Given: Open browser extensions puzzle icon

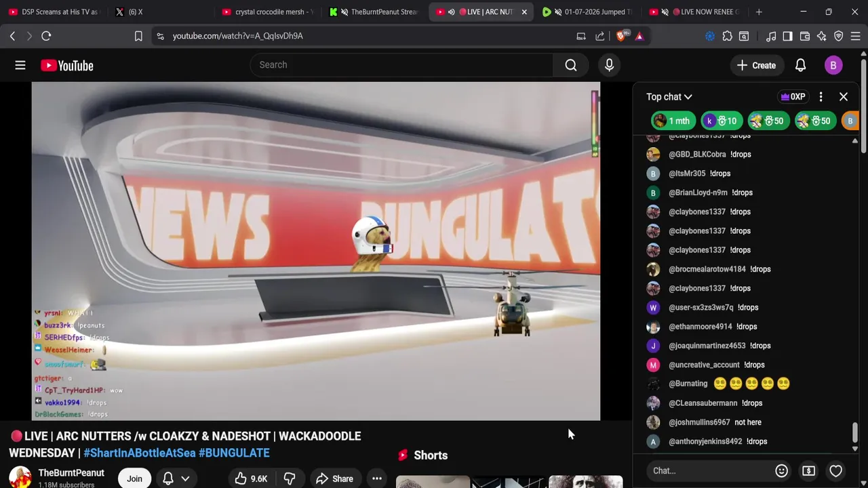Looking at the screenshot, I should tap(727, 36).
